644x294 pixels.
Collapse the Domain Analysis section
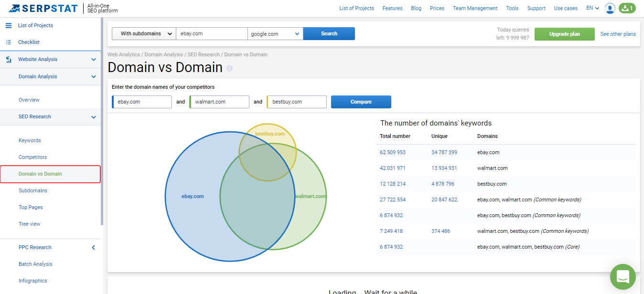[x=94, y=77]
